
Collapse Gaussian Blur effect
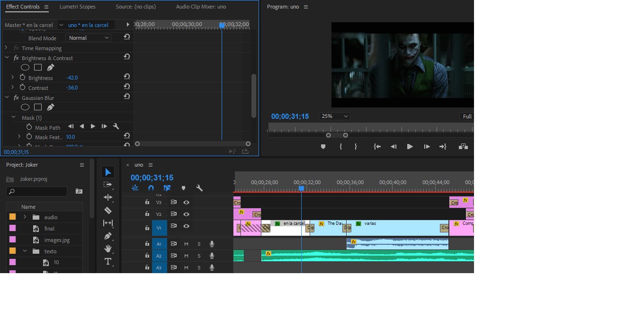[x=7, y=98]
